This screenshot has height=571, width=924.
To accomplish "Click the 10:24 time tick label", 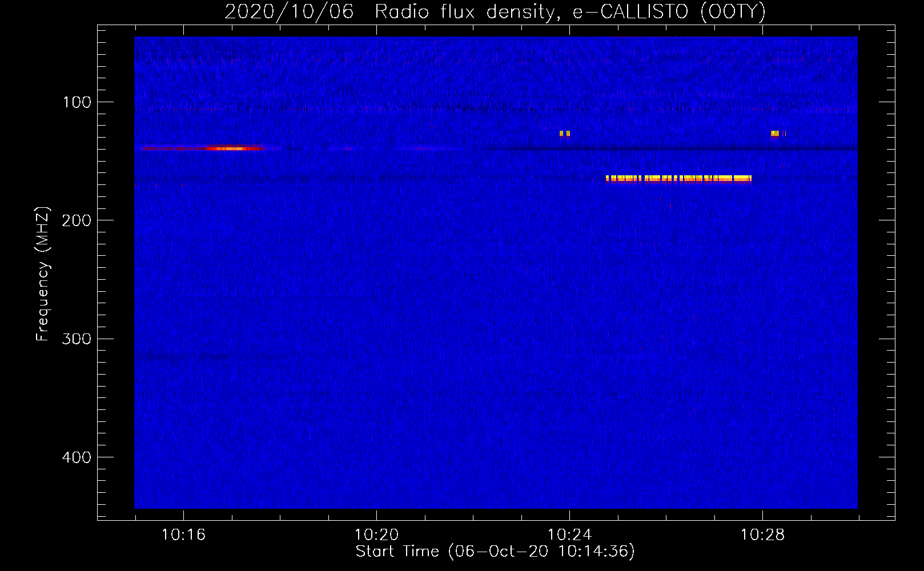I will pos(569,534).
